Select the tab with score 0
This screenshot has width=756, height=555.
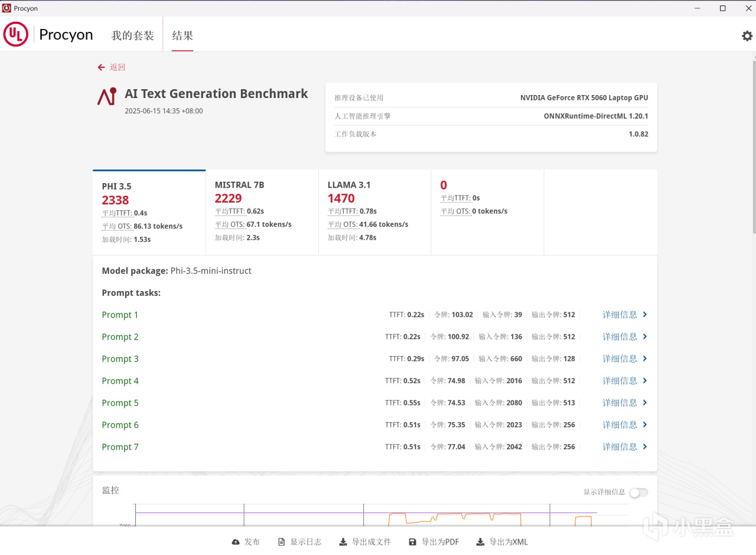[488, 213]
